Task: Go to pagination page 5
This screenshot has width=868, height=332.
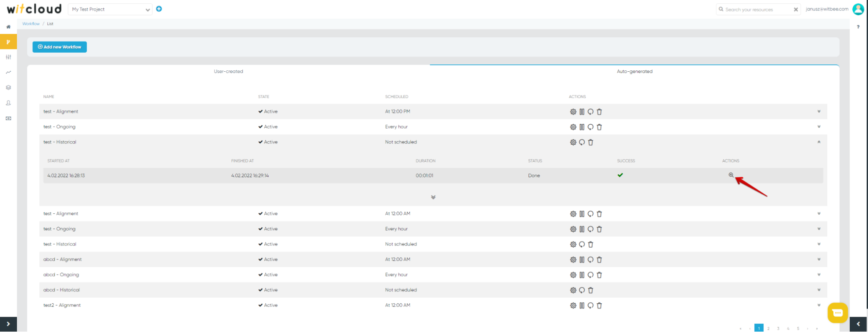Action: point(798,329)
